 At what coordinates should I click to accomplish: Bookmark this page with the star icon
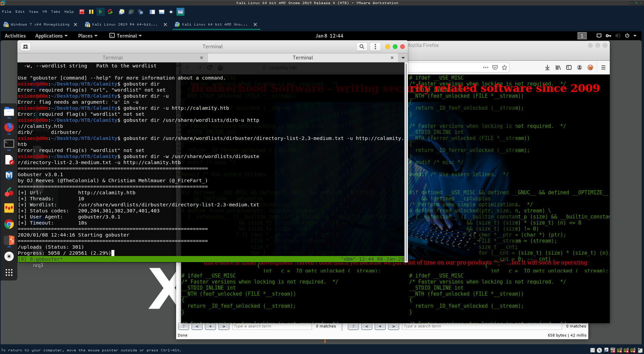coord(504,67)
